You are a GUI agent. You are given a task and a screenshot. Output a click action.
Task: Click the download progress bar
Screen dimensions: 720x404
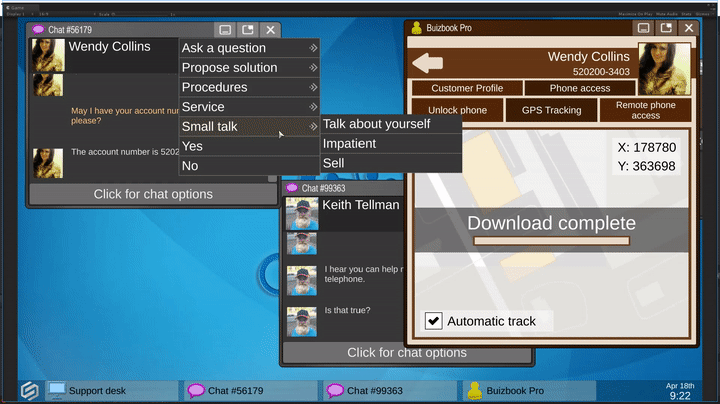tap(551, 241)
